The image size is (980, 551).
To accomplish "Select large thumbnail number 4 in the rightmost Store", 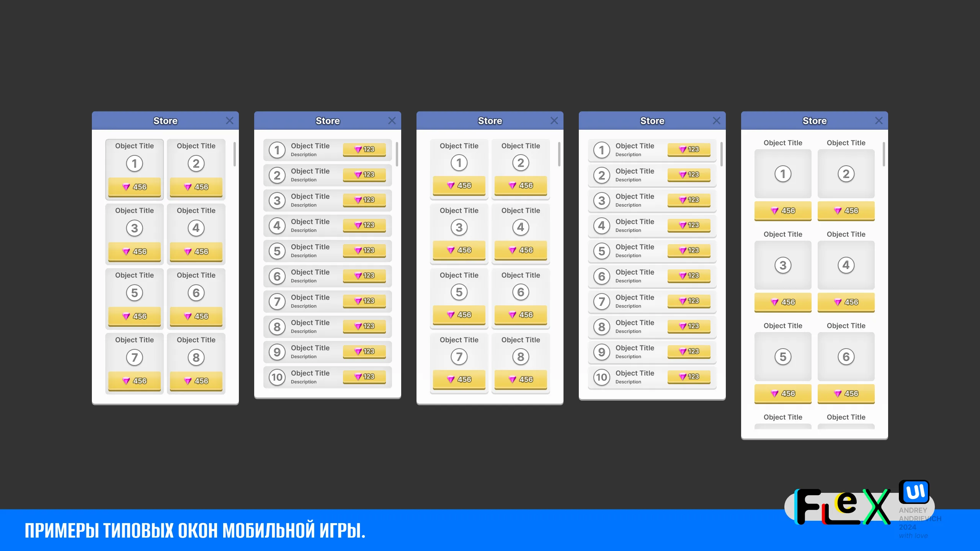I will pos(846,265).
